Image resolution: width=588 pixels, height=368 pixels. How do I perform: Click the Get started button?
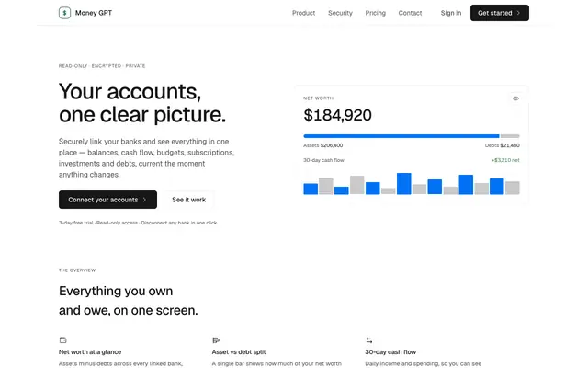[500, 13]
